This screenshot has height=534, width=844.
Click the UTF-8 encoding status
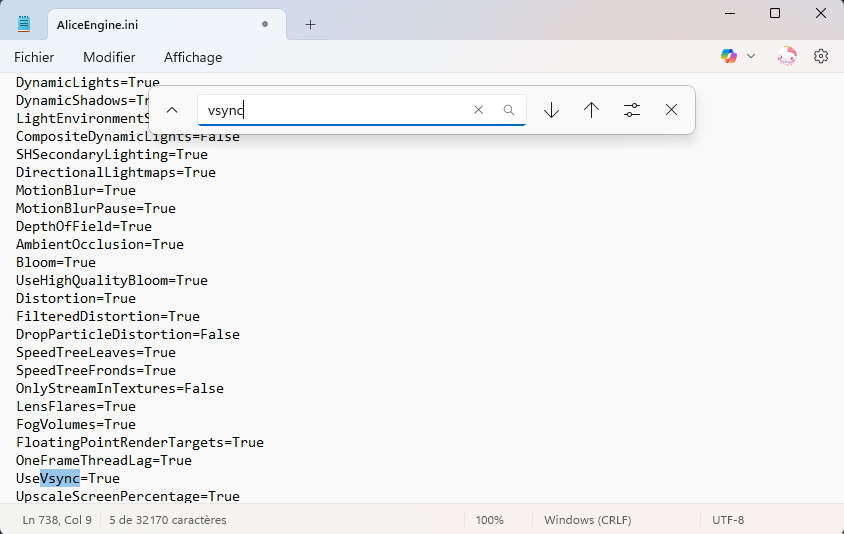(x=728, y=520)
